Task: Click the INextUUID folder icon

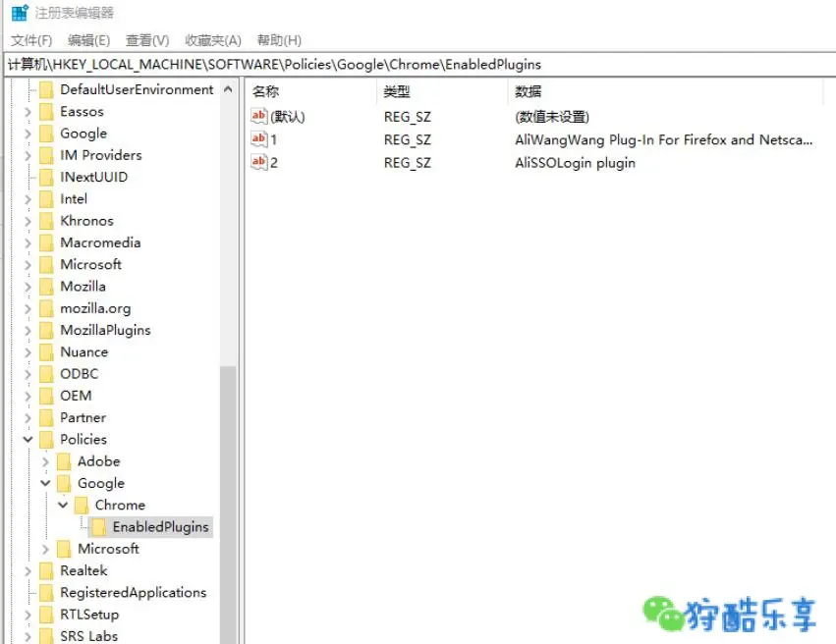Action: 47,177
